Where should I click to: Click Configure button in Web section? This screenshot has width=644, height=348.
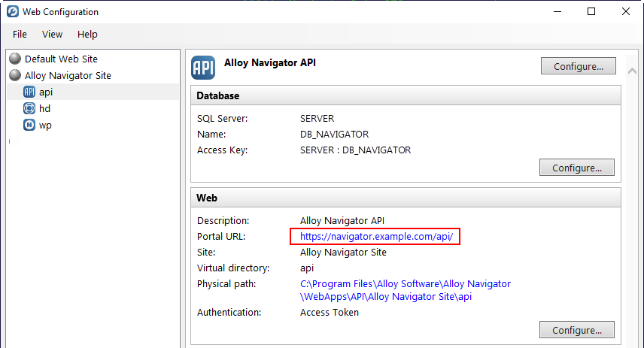click(x=576, y=330)
